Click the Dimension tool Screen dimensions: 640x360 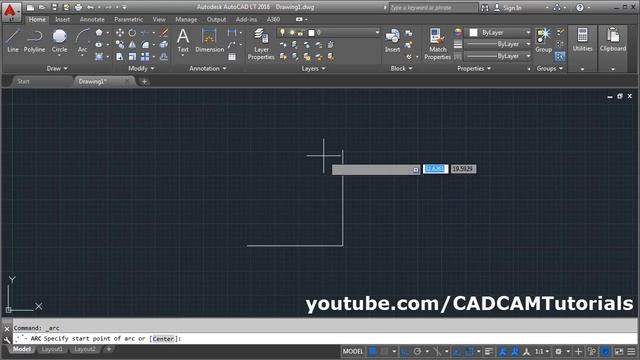[209, 40]
